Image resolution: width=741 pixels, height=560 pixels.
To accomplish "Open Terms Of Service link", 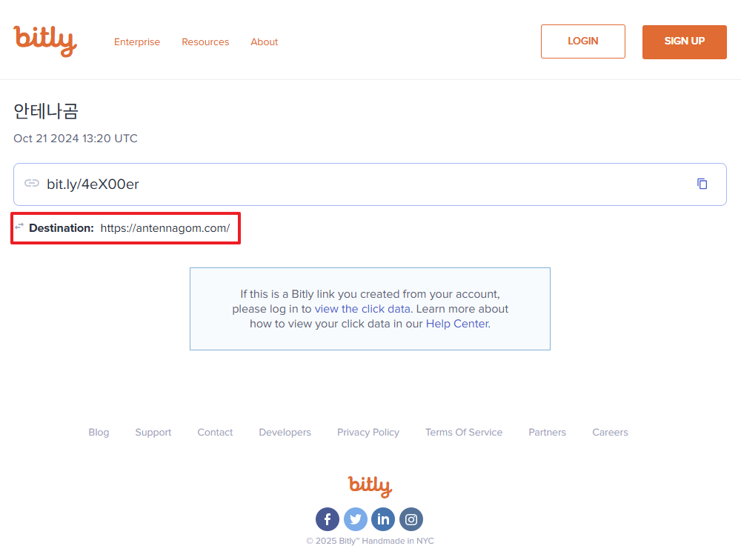I will tap(463, 433).
